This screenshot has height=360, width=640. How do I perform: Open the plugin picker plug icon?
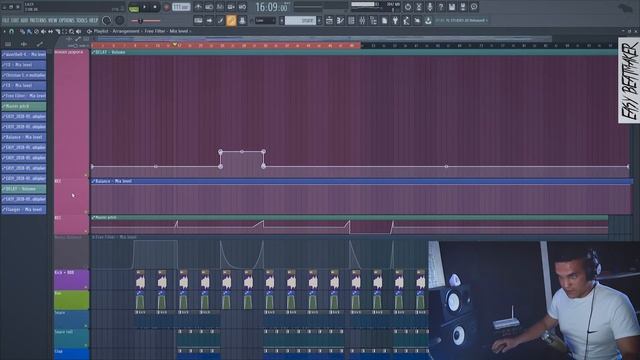coord(395,20)
